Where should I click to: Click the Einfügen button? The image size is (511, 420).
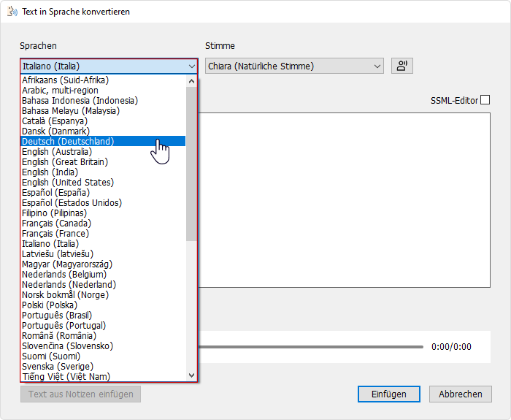388,394
